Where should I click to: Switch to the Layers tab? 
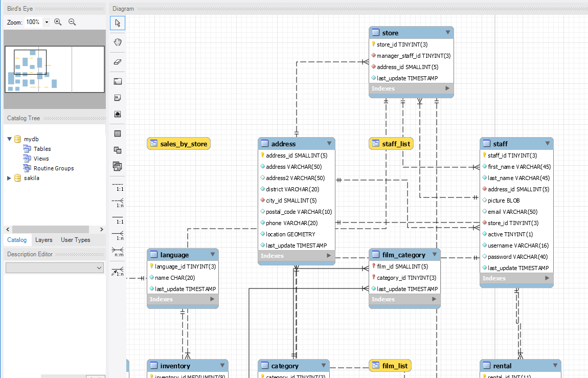click(43, 240)
